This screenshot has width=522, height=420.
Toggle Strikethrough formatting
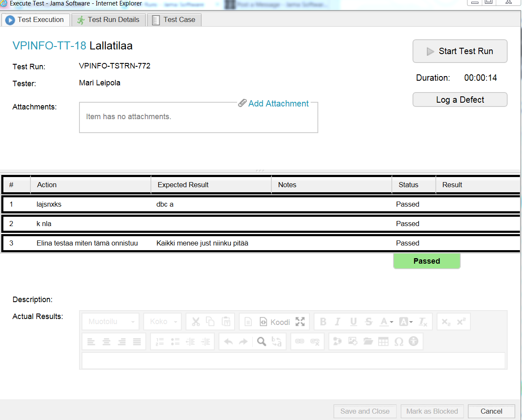click(369, 322)
